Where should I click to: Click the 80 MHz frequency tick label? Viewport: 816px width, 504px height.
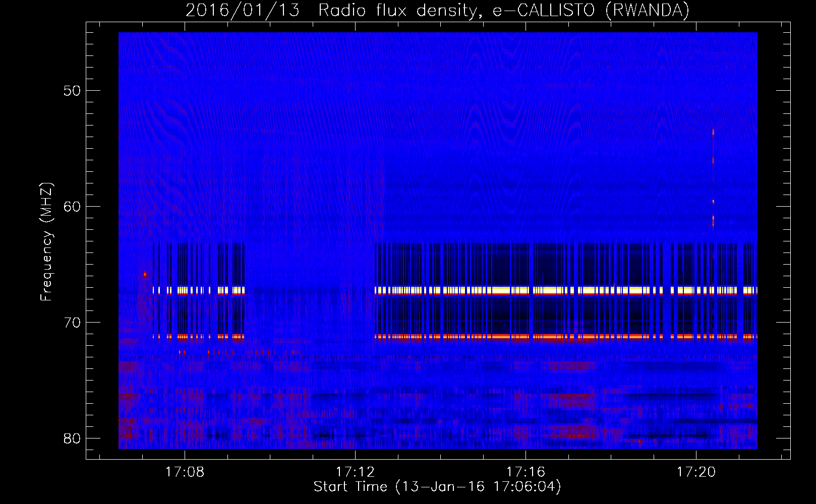[x=72, y=438]
